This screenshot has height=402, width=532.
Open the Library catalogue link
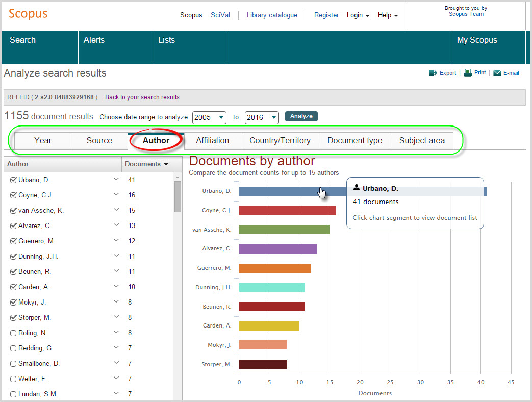[x=272, y=15]
